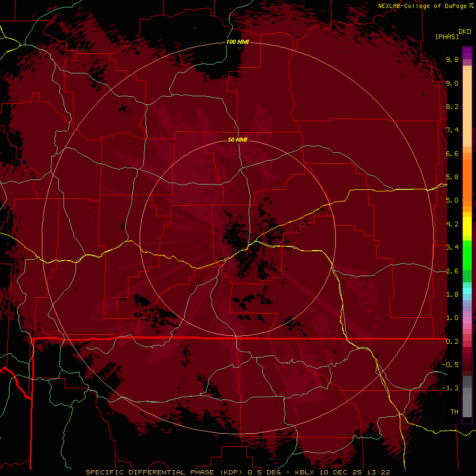Click the 2.6 legend value

pos(452,271)
